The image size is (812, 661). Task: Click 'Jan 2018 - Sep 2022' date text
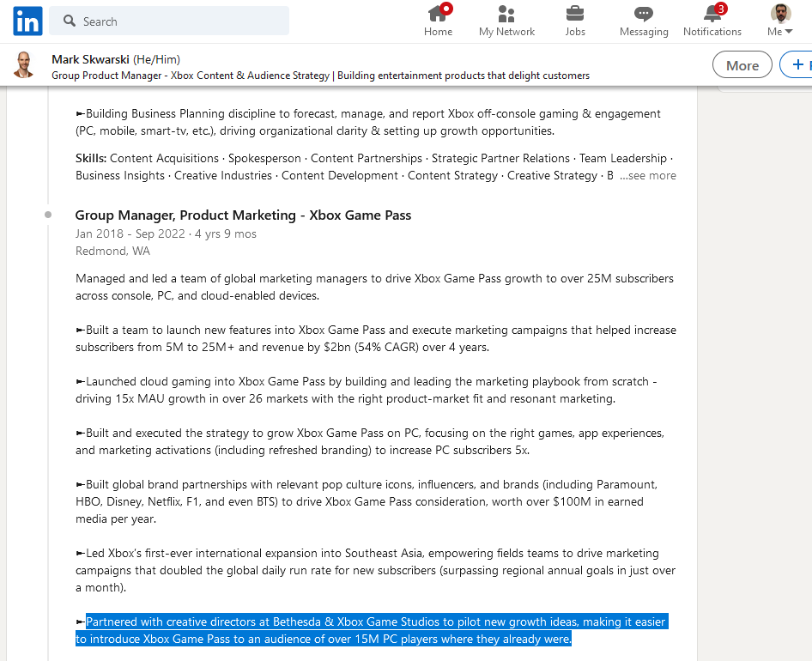click(130, 233)
